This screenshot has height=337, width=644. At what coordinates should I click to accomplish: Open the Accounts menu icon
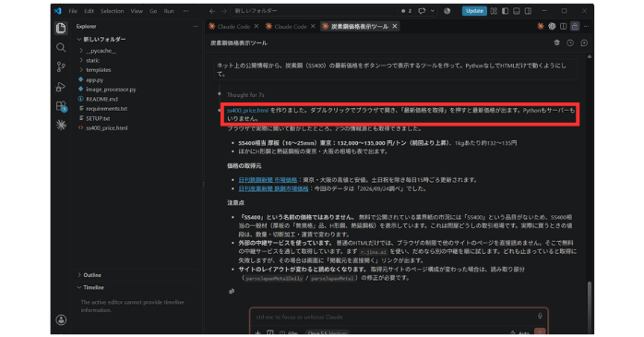point(61,319)
